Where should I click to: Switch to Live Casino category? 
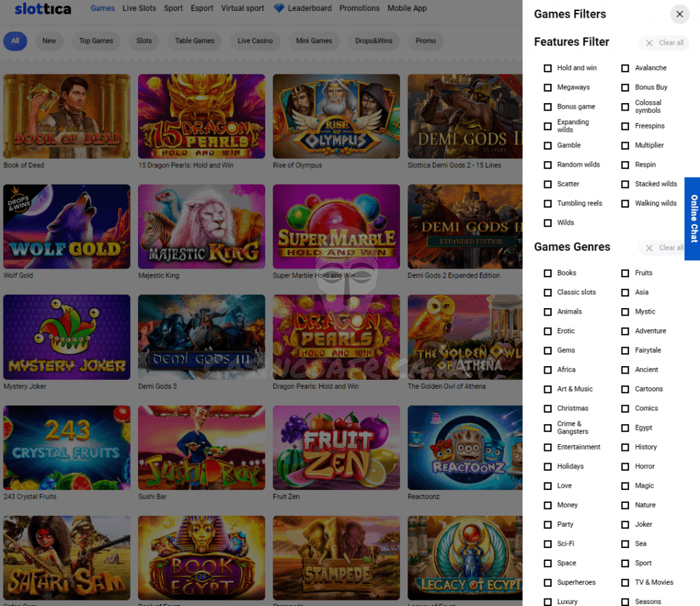coord(255,41)
